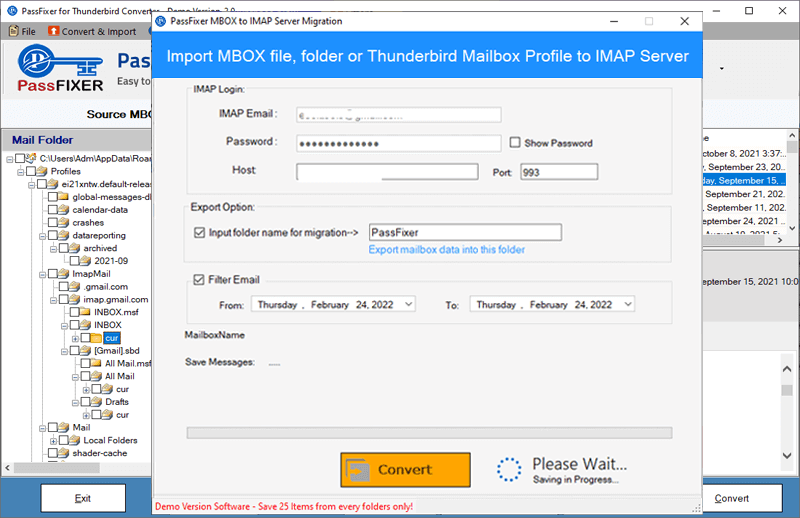Click the Local Folders folder icon
Screen dimensions: 800x518
click(75, 440)
